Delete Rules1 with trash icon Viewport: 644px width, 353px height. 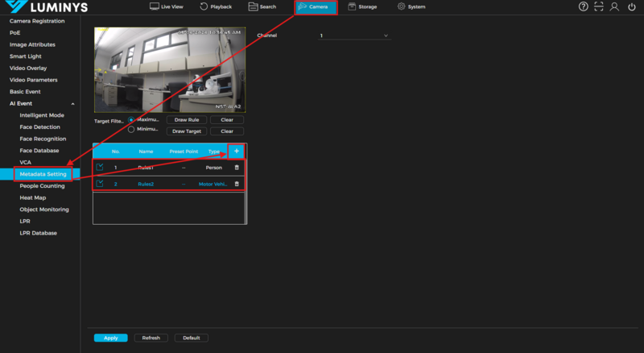coord(237,168)
